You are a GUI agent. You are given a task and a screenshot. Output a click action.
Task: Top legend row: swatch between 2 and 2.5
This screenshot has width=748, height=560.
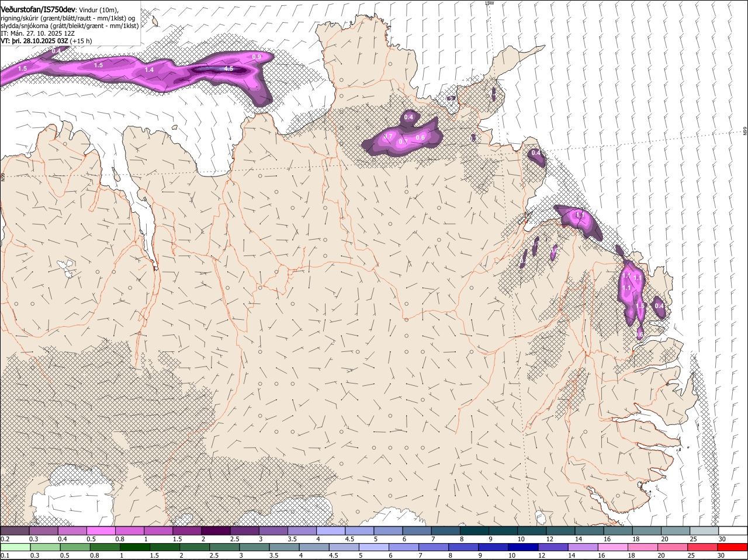click(216, 530)
